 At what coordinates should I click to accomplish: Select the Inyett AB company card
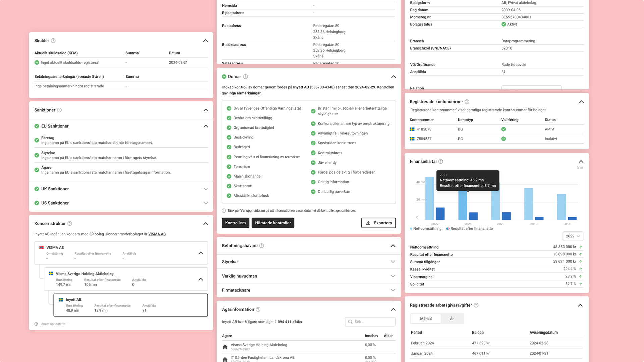click(x=130, y=305)
